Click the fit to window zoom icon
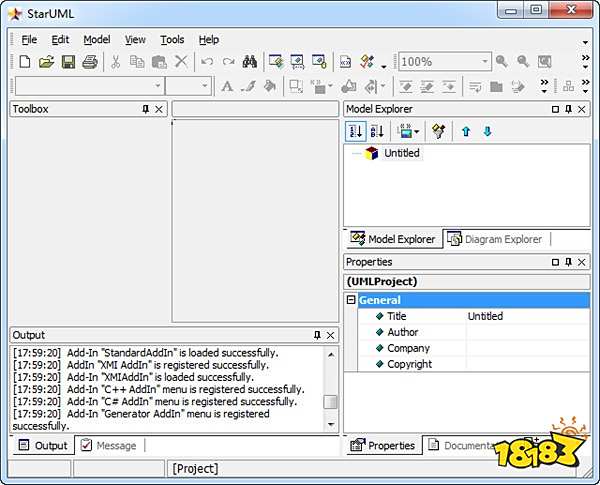The image size is (600, 485). click(545, 62)
